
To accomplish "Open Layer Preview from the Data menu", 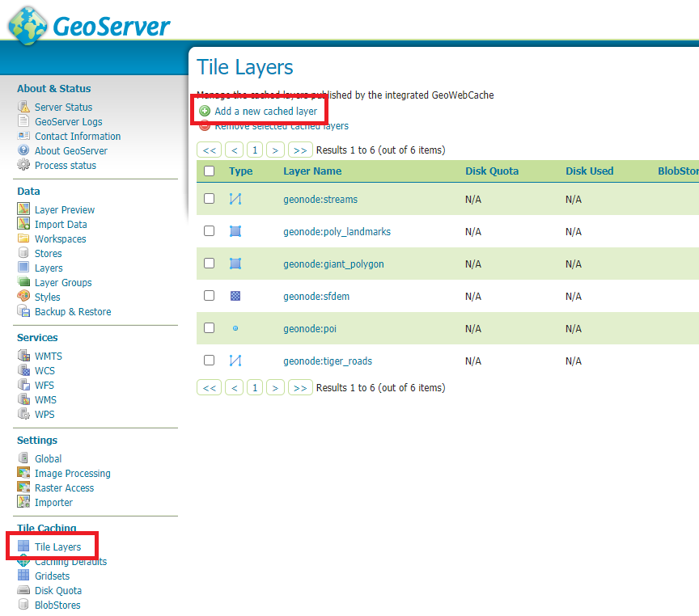I will pos(64,210).
